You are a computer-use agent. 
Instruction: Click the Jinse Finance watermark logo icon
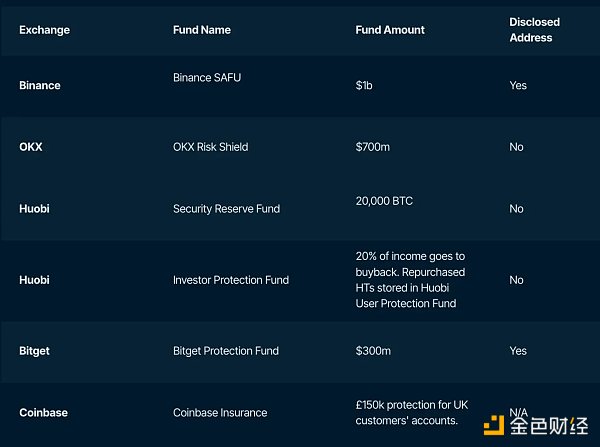[x=494, y=425]
